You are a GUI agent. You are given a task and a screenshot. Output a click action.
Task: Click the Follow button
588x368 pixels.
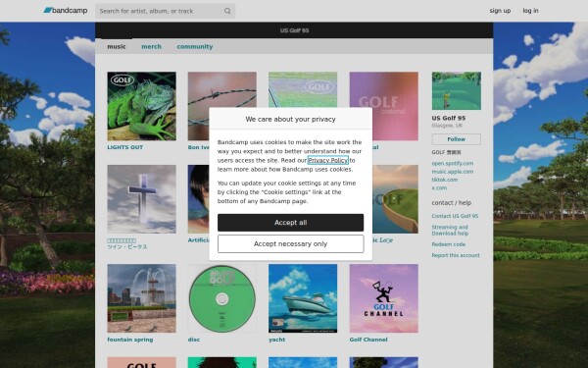tap(457, 139)
